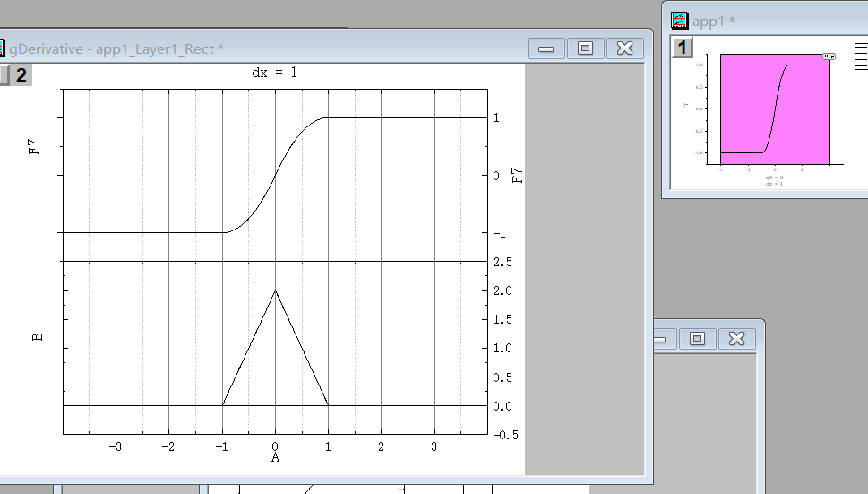Click the -3 tick label on bottom axis

[115, 446]
